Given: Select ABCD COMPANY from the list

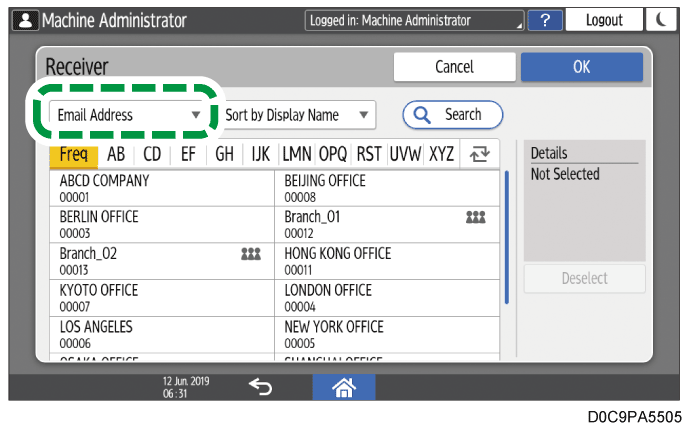Looking at the screenshot, I should tap(162, 188).
